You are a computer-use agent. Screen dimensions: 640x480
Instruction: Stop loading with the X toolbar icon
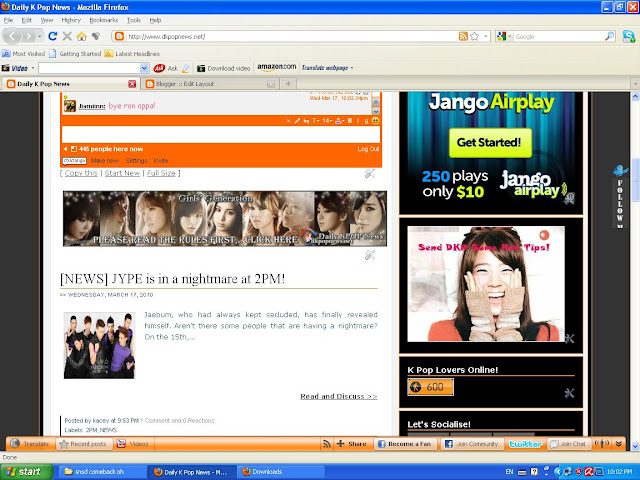tap(67, 36)
